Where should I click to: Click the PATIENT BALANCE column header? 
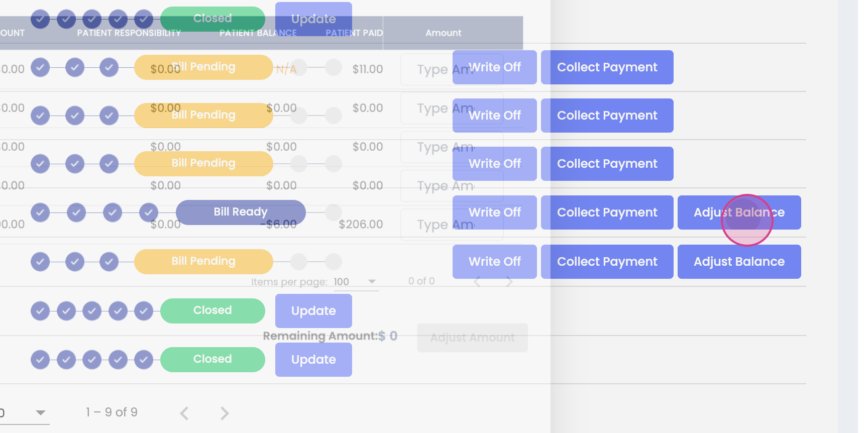pyautogui.click(x=258, y=33)
